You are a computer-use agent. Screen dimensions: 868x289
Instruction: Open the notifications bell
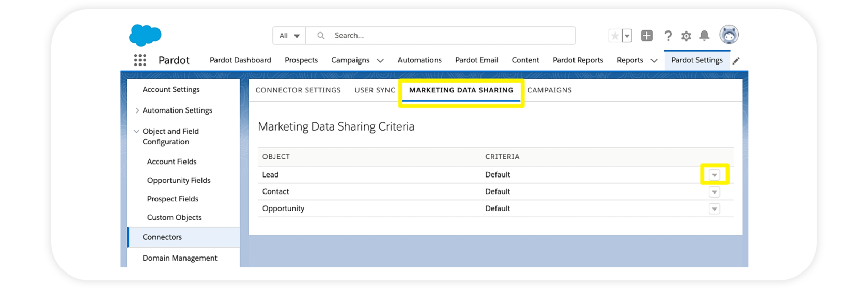click(704, 36)
